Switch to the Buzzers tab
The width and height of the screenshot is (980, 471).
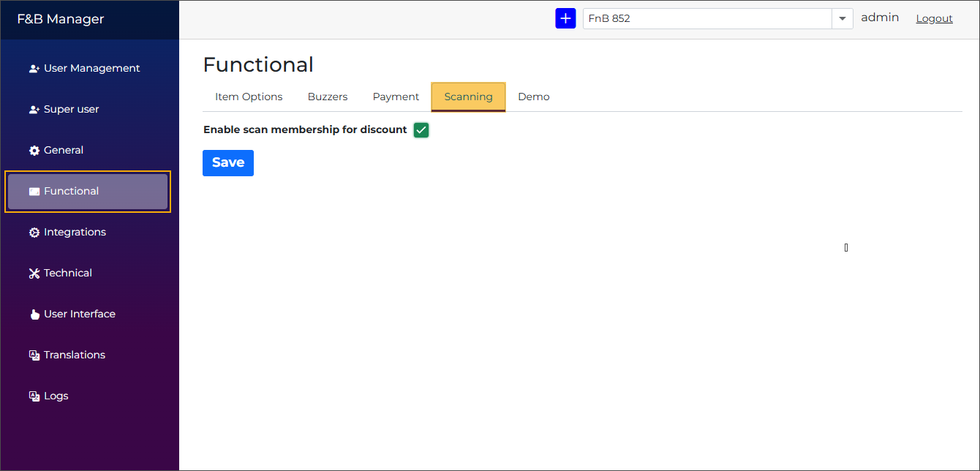(327, 97)
